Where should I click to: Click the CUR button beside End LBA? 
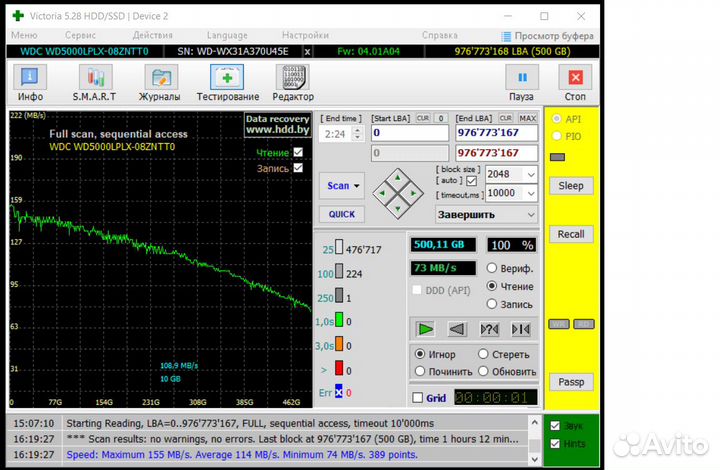[x=506, y=118]
